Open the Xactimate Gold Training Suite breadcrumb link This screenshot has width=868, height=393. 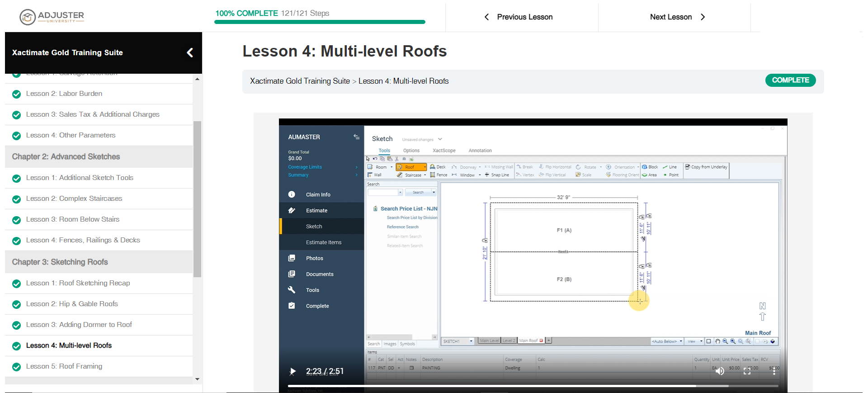click(x=300, y=81)
